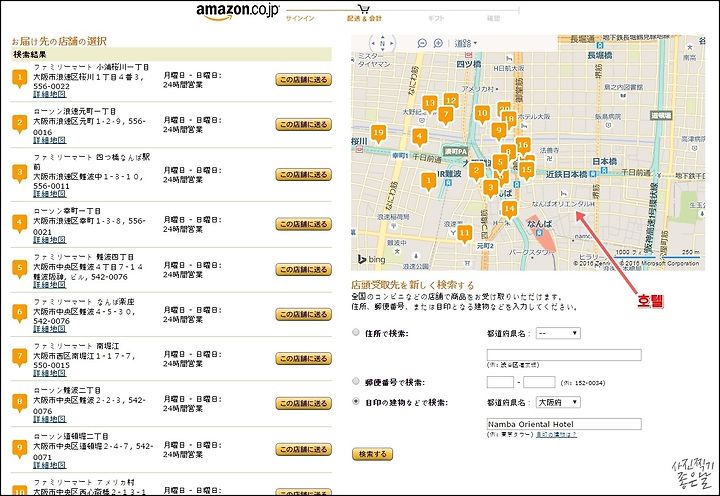Open the 都道府県名 dropdown showing '--'
Viewport: 720px width, 496px height.
pyautogui.click(x=558, y=333)
